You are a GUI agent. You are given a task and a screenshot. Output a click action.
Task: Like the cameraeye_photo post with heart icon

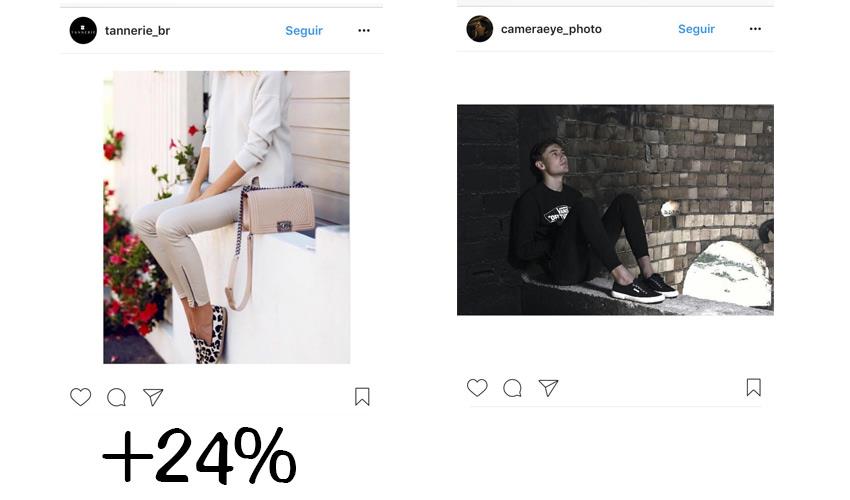click(477, 388)
